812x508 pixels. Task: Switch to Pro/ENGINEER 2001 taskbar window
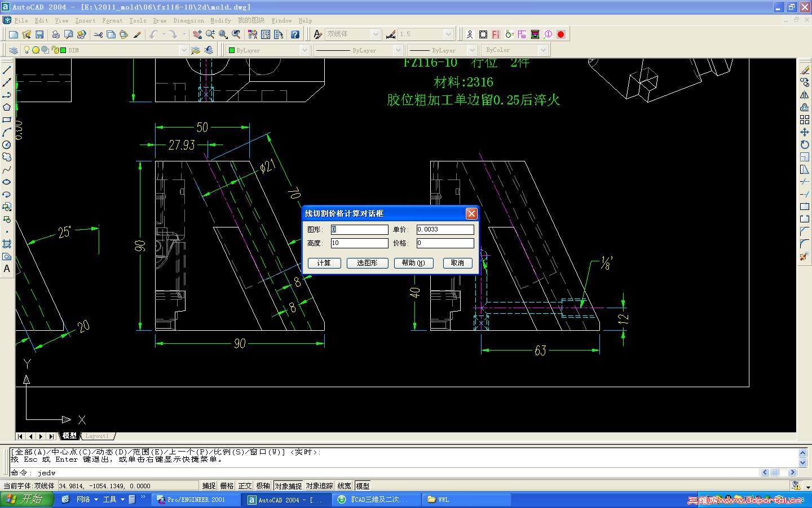click(196, 500)
